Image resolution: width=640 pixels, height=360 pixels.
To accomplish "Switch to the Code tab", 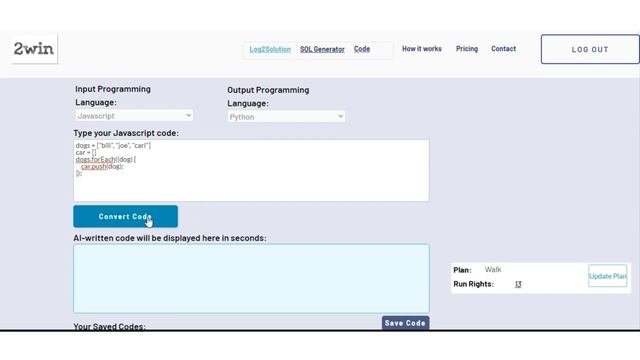I will point(362,49).
